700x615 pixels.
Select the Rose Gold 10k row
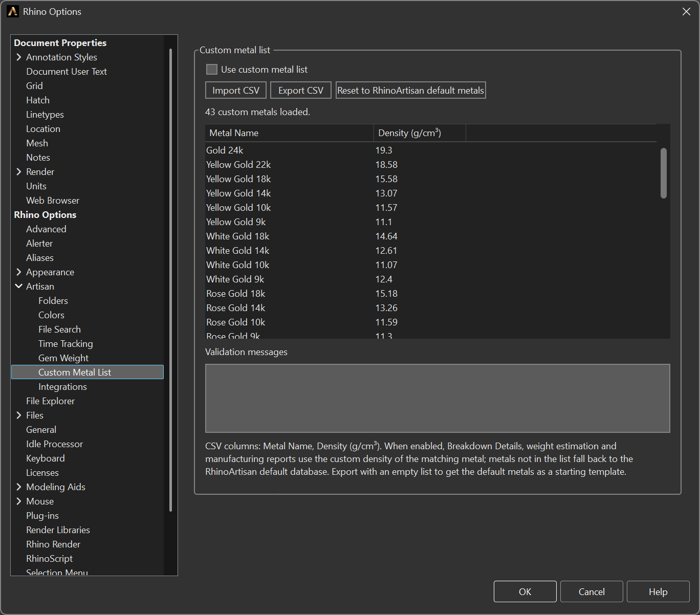click(431, 322)
